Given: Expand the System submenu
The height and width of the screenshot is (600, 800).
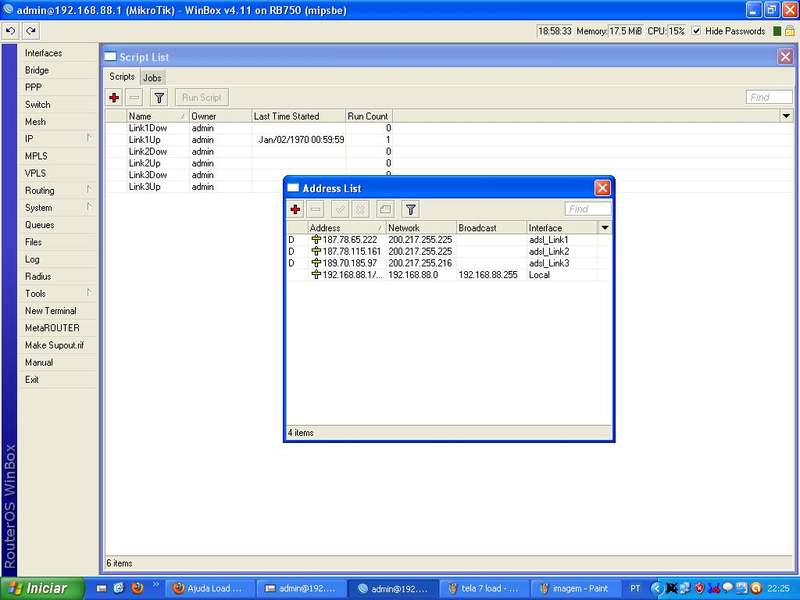Looking at the screenshot, I should [x=89, y=207].
